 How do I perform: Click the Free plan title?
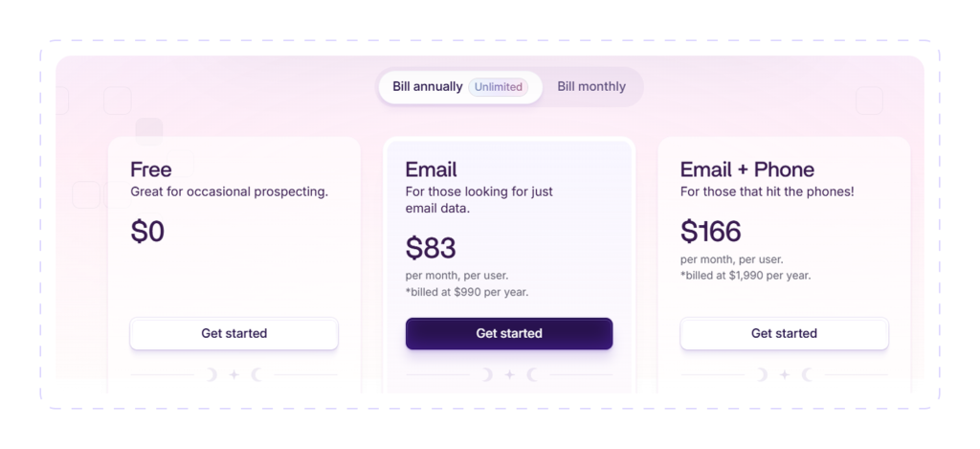point(151,169)
